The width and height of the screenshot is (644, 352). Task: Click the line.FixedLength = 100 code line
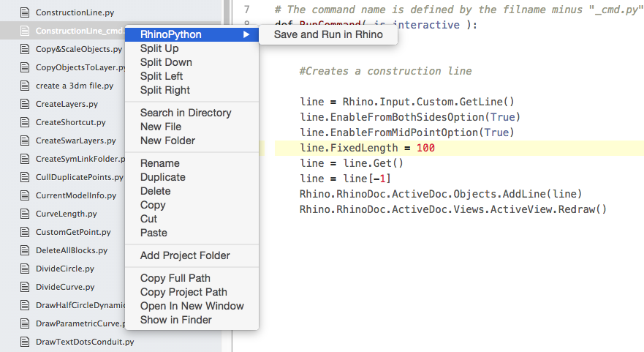point(367,148)
